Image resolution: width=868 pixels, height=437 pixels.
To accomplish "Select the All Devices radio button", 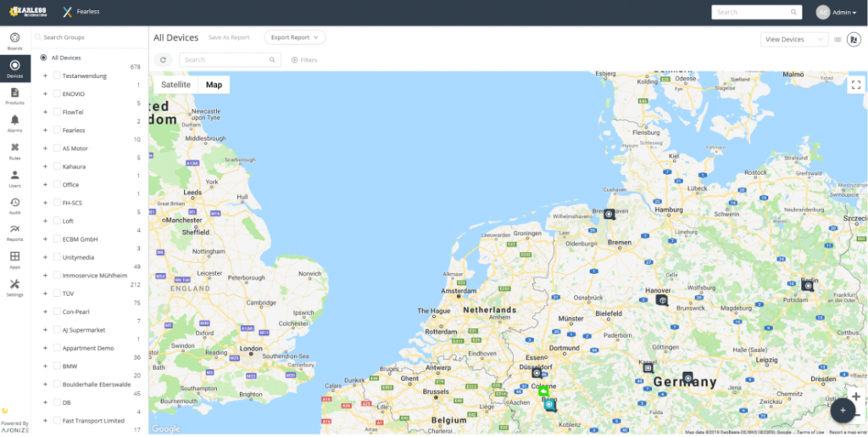I will tap(43, 58).
